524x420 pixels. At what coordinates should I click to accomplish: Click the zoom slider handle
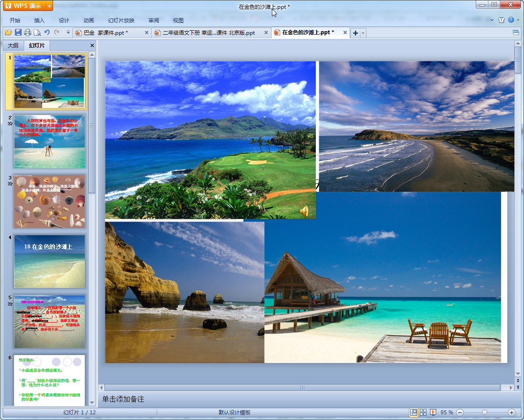click(484, 413)
